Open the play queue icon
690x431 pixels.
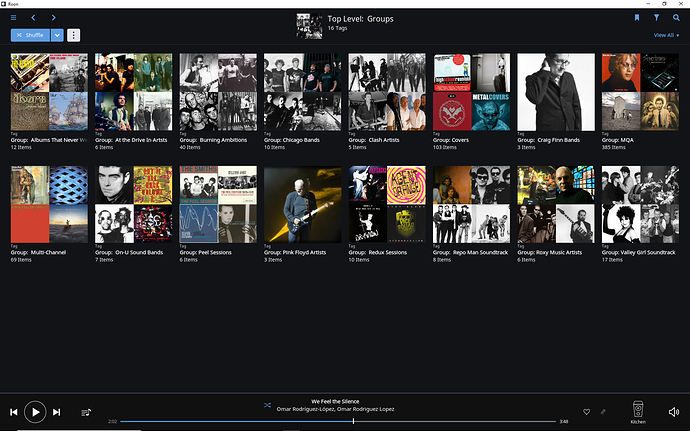click(x=86, y=413)
